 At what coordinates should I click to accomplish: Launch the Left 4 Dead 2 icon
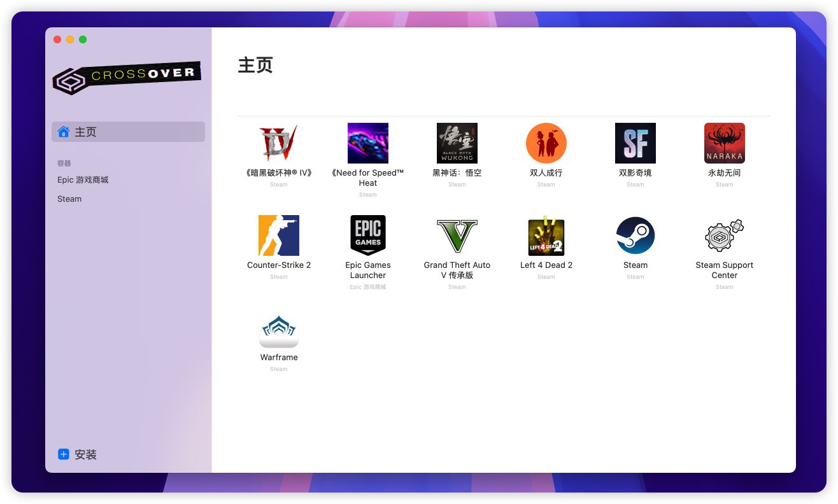click(546, 235)
